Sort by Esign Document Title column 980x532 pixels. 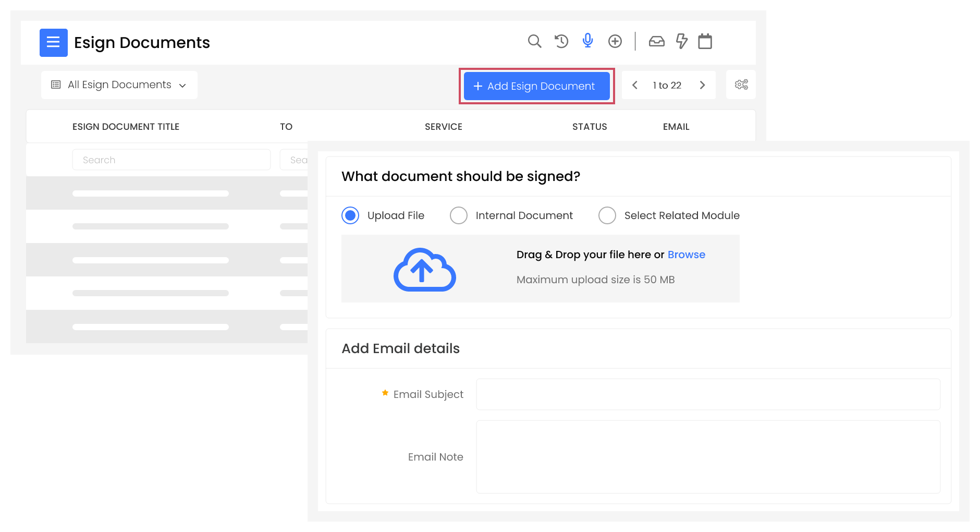click(126, 127)
